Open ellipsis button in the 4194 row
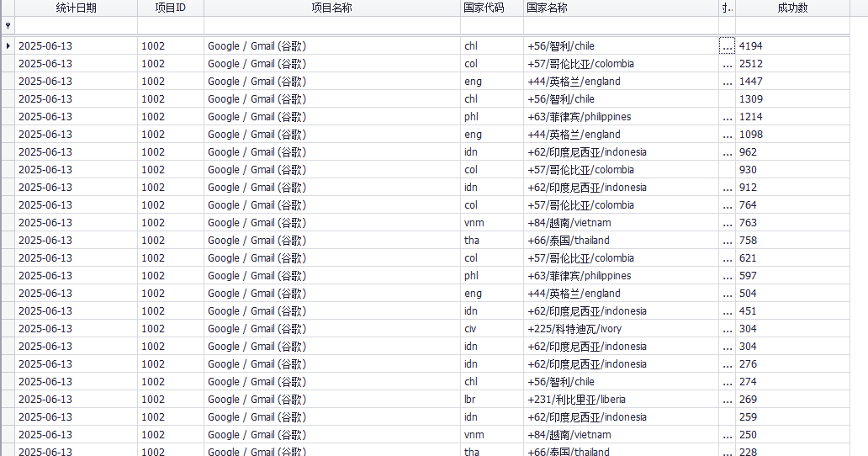 (727, 46)
